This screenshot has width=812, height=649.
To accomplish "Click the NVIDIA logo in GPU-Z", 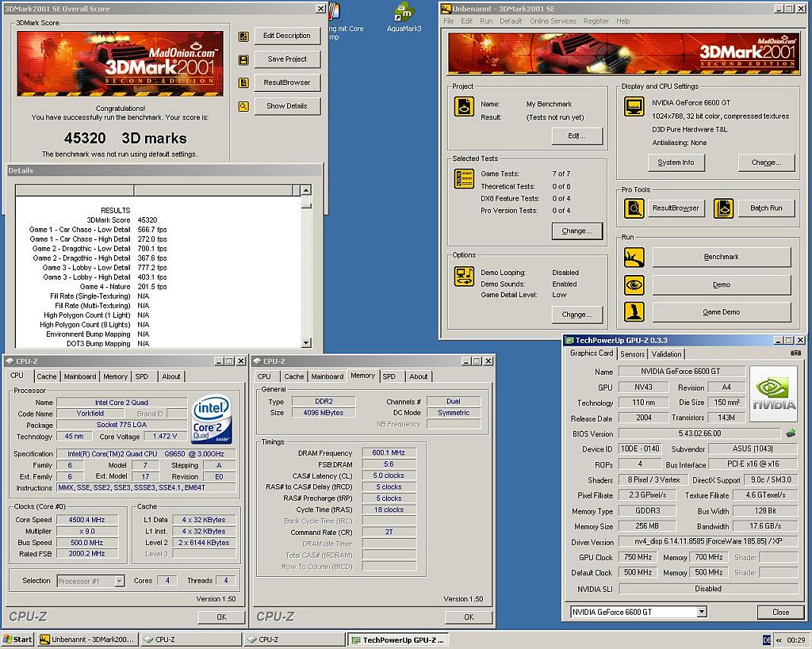I will 774,394.
